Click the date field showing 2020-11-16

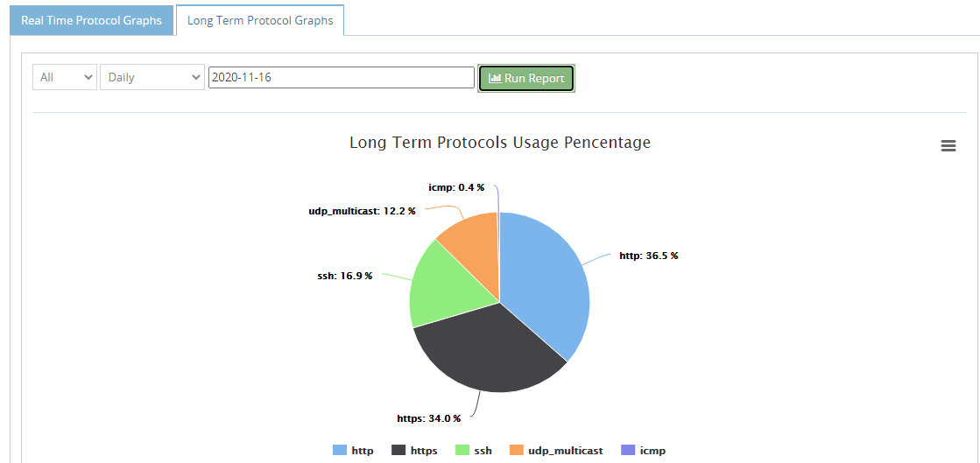click(342, 78)
